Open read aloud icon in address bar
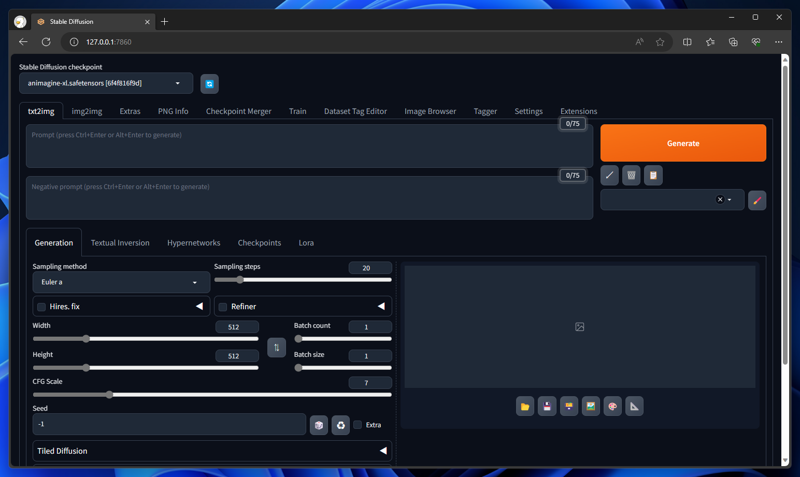 [x=639, y=42]
